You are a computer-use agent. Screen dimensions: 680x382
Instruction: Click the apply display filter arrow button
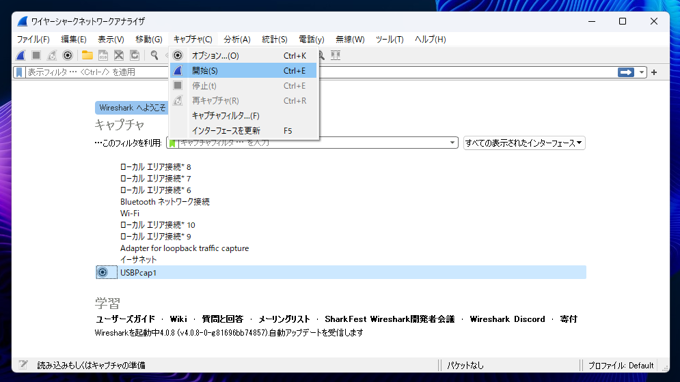coord(625,72)
